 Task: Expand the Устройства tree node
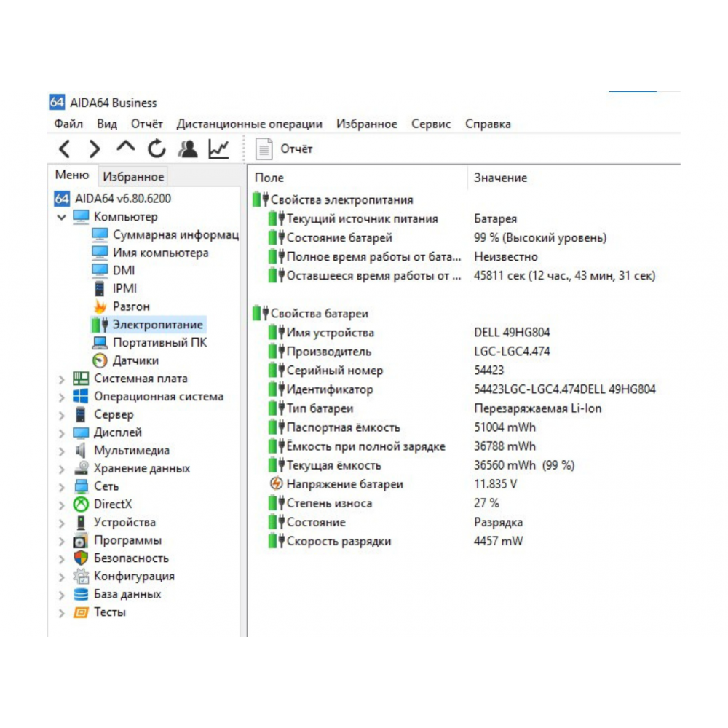[x=62, y=523]
